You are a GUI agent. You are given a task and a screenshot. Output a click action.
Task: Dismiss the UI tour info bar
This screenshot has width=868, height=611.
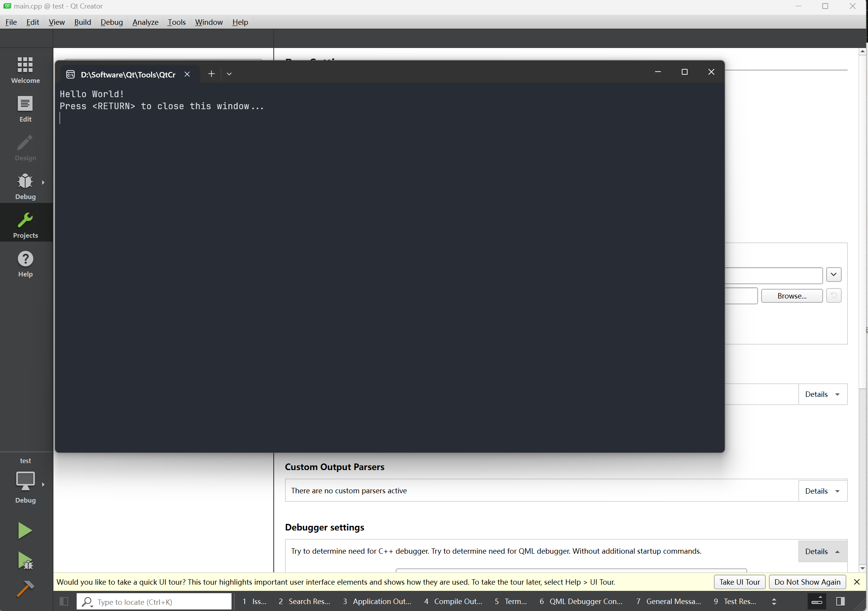[857, 582]
